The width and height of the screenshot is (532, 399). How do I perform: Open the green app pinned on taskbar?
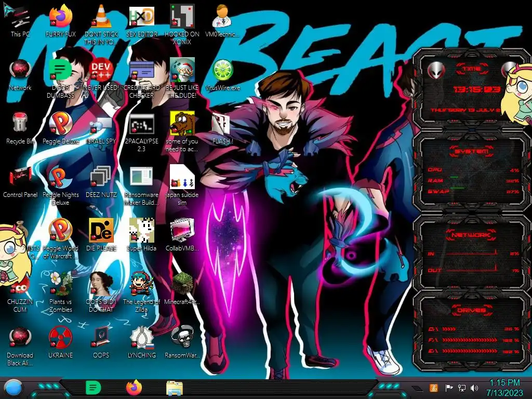pyautogui.click(x=94, y=388)
